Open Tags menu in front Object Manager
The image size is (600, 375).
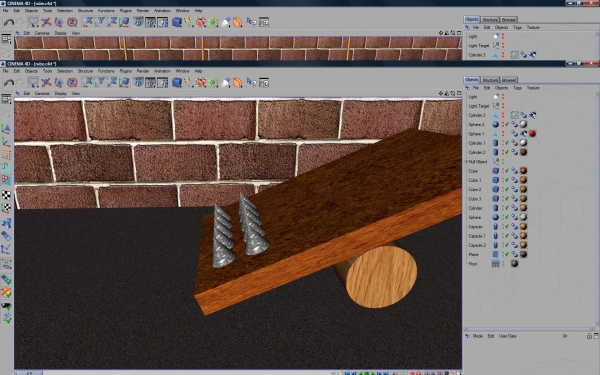[517, 88]
